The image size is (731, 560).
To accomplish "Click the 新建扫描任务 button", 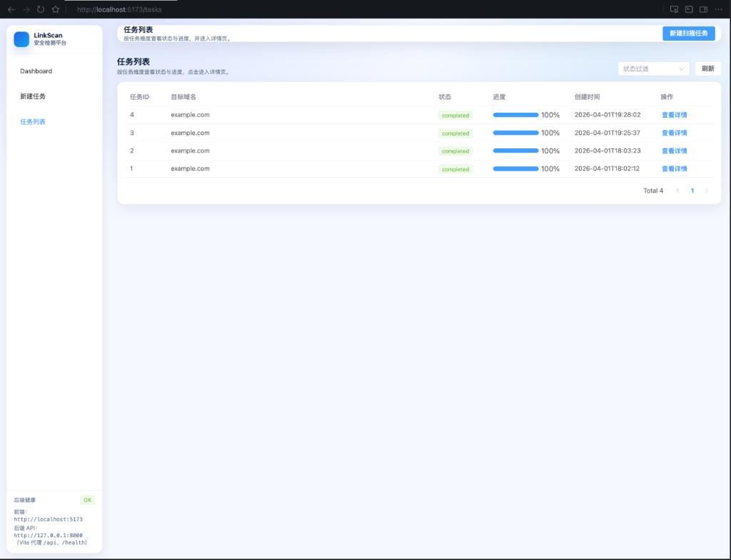I will coord(689,33).
